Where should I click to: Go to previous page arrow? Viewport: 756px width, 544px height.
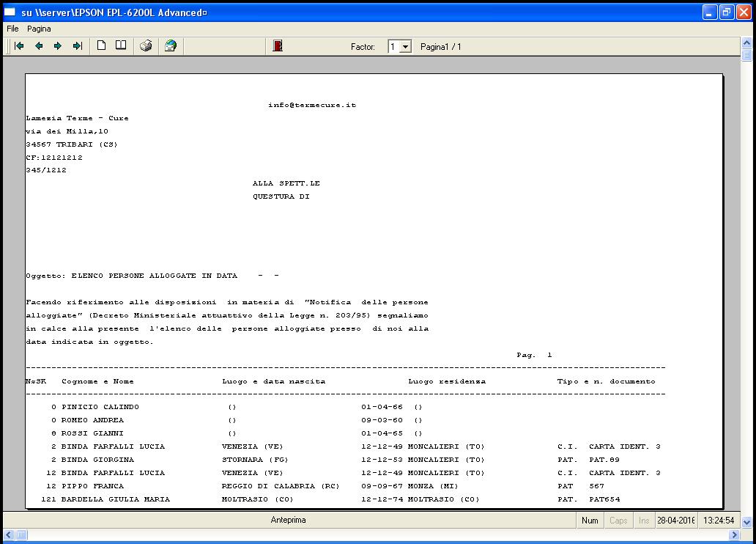pos(39,46)
